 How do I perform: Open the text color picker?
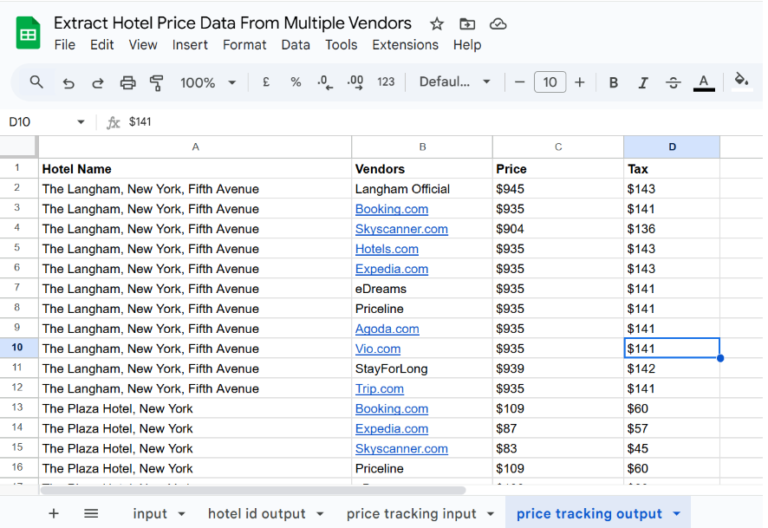tap(704, 83)
